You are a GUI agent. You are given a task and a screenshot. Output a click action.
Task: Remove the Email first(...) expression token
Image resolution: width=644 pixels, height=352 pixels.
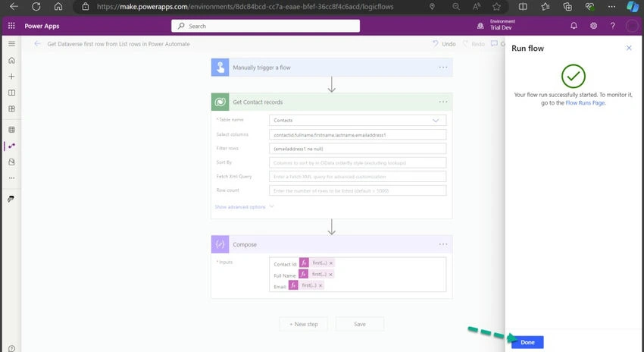point(320,285)
